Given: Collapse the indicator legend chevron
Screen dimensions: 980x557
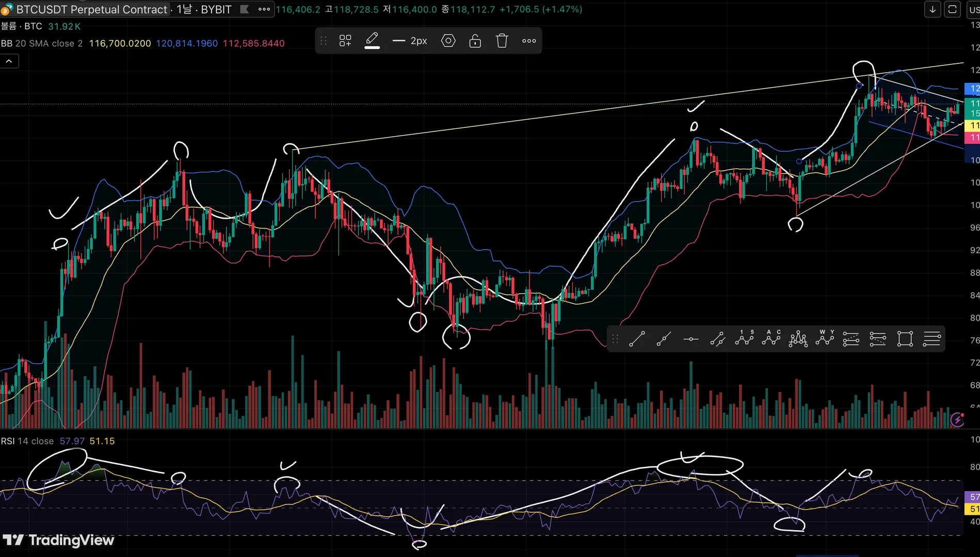Looking at the screenshot, I should tap(9, 61).
